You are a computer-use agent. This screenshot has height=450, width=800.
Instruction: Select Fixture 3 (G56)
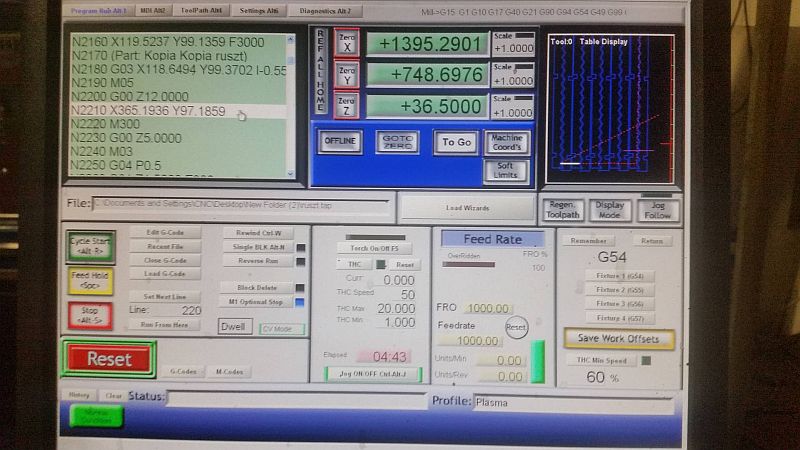[620, 304]
